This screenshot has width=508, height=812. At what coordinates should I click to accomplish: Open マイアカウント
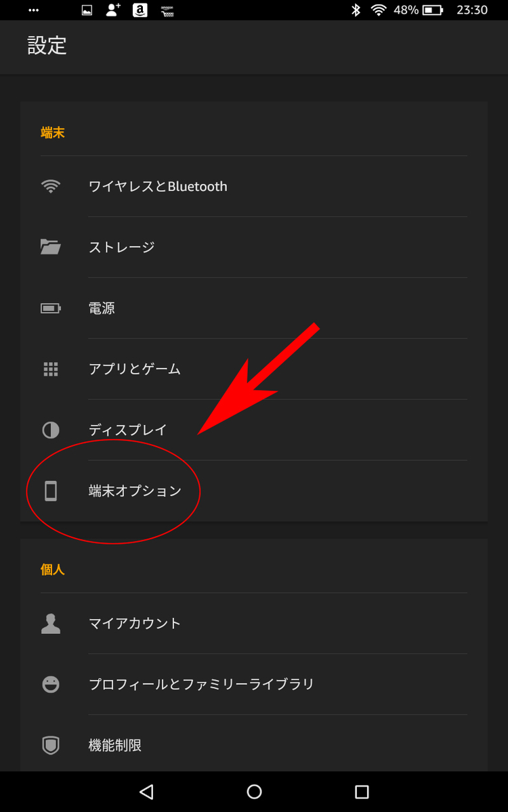[254, 623]
